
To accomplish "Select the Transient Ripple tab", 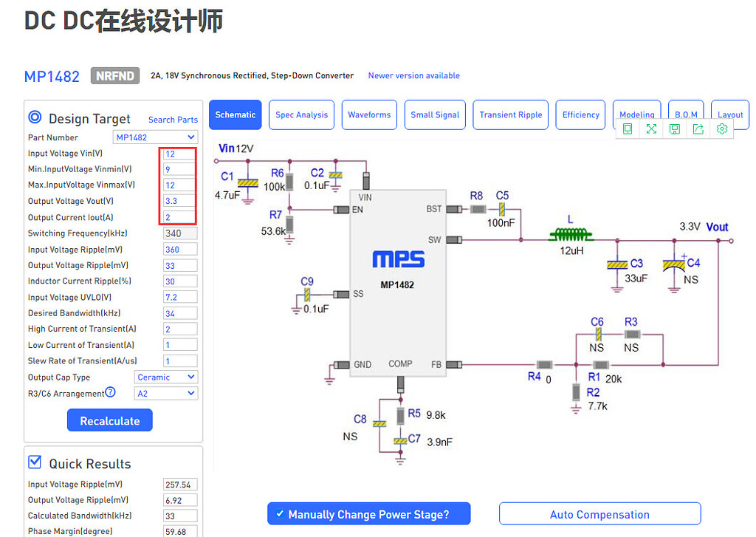I will [x=510, y=114].
